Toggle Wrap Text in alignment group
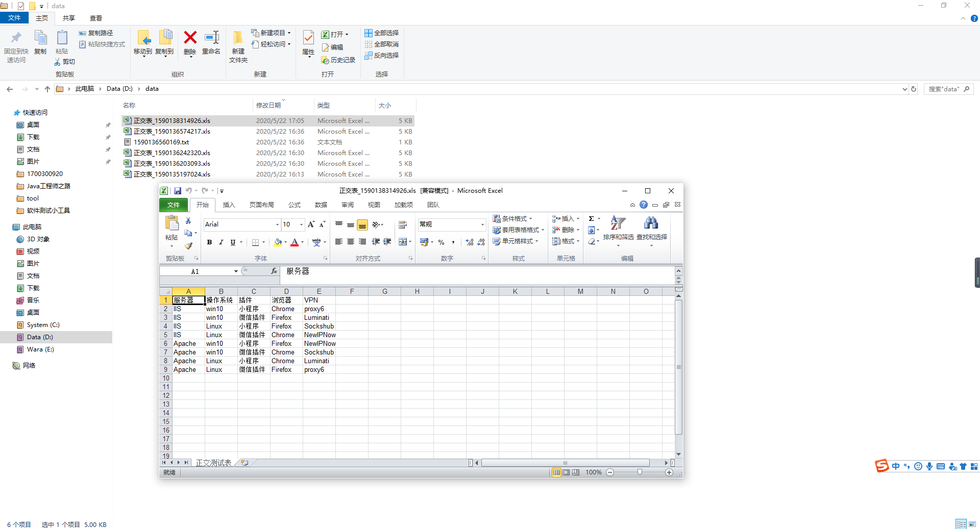 pyautogui.click(x=402, y=225)
